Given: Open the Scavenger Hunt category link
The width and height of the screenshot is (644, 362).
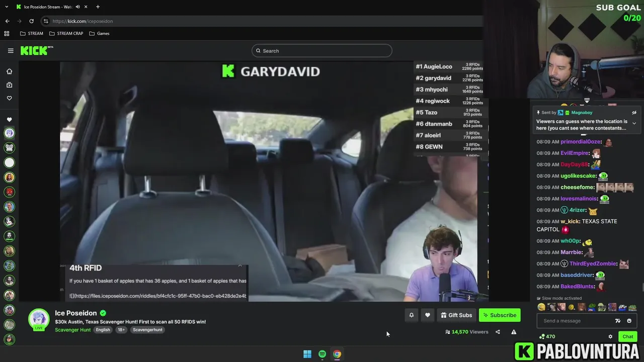Looking at the screenshot, I should 73,330.
